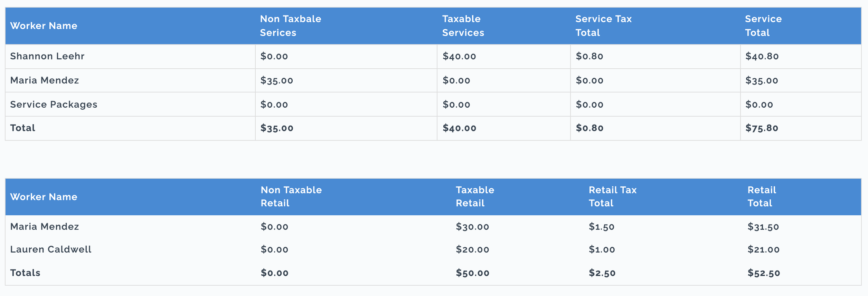Select Lauren Caldwell in retail table
The height and width of the screenshot is (296, 868).
[51, 249]
